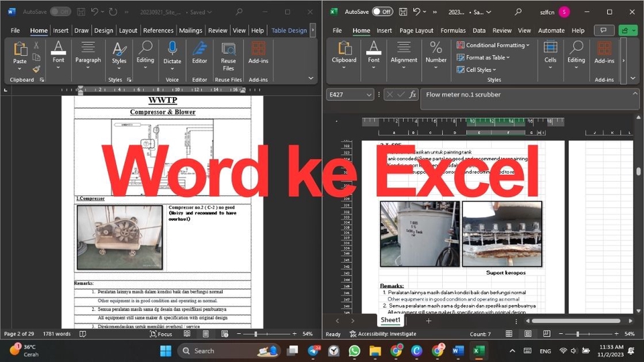Click Insert Function fx in formula bar
The width and height of the screenshot is (644, 362).
[x=413, y=95]
